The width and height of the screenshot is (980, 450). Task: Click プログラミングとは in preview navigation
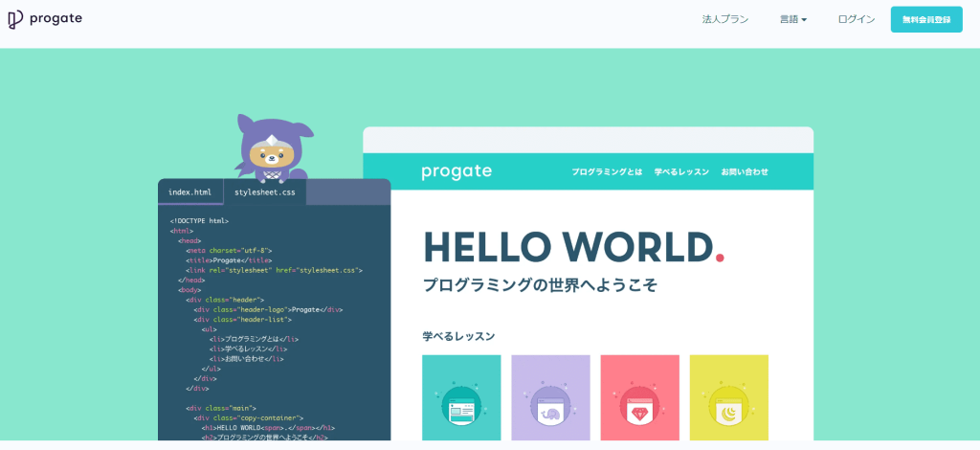click(x=607, y=172)
